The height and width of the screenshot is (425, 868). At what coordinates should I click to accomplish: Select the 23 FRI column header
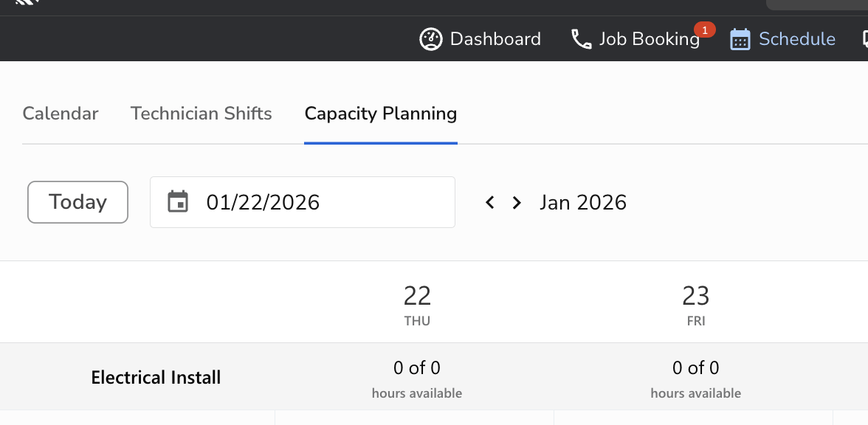695,304
